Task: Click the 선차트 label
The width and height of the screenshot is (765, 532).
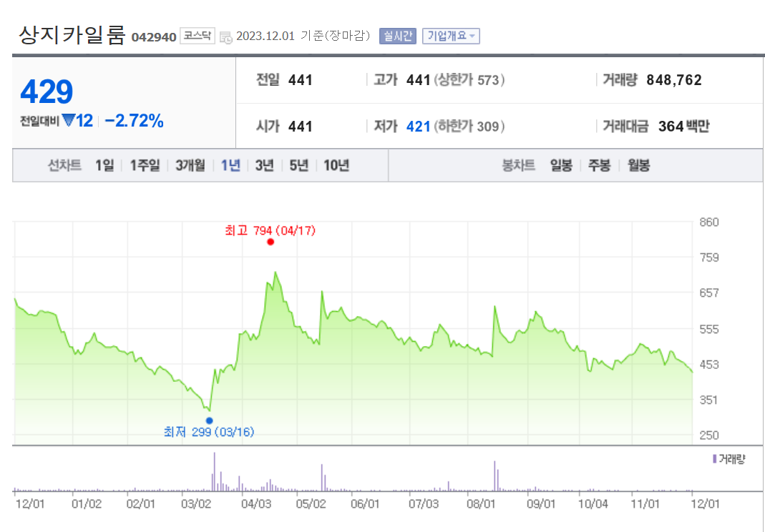Action: (64, 165)
